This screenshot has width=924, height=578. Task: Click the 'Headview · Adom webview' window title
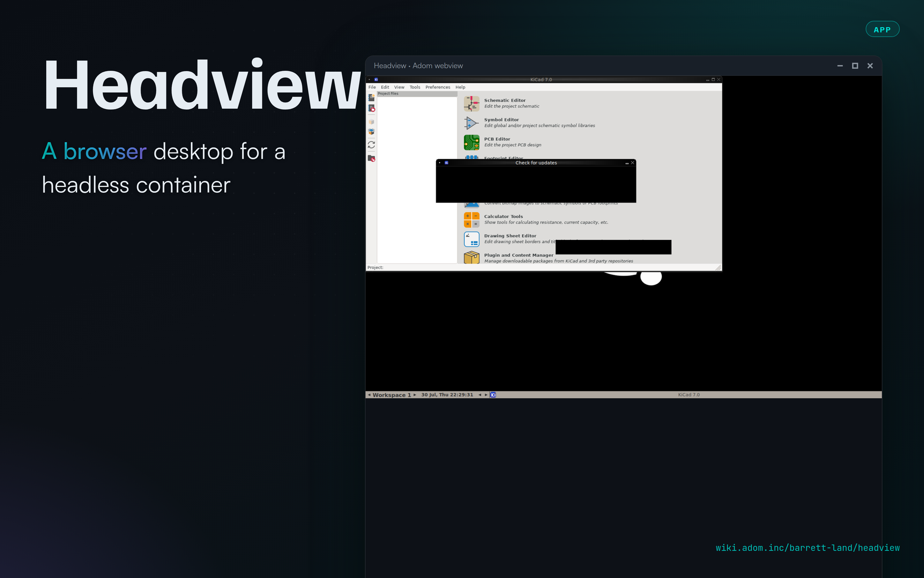(418, 66)
